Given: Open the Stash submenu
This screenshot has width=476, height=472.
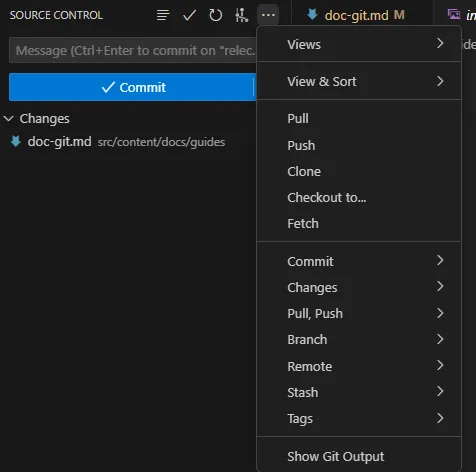Looking at the screenshot, I should pyautogui.click(x=359, y=392).
